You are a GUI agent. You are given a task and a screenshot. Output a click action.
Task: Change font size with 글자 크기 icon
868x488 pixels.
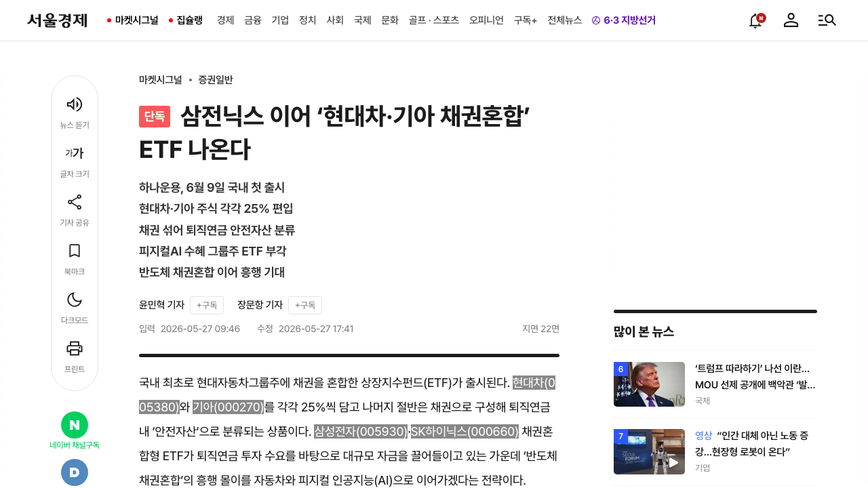75,153
